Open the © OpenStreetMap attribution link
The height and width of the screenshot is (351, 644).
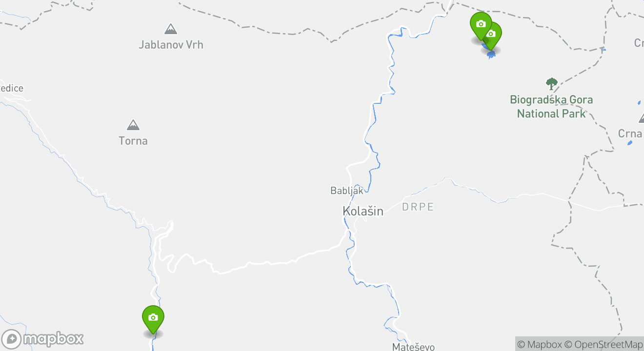[x=604, y=344]
